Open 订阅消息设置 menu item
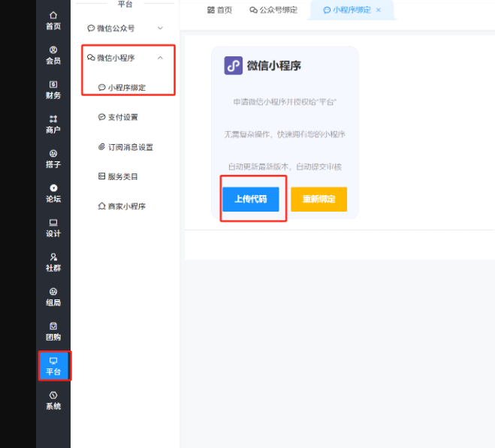The width and height of the screenshot is (495, 448). point(125,147)
